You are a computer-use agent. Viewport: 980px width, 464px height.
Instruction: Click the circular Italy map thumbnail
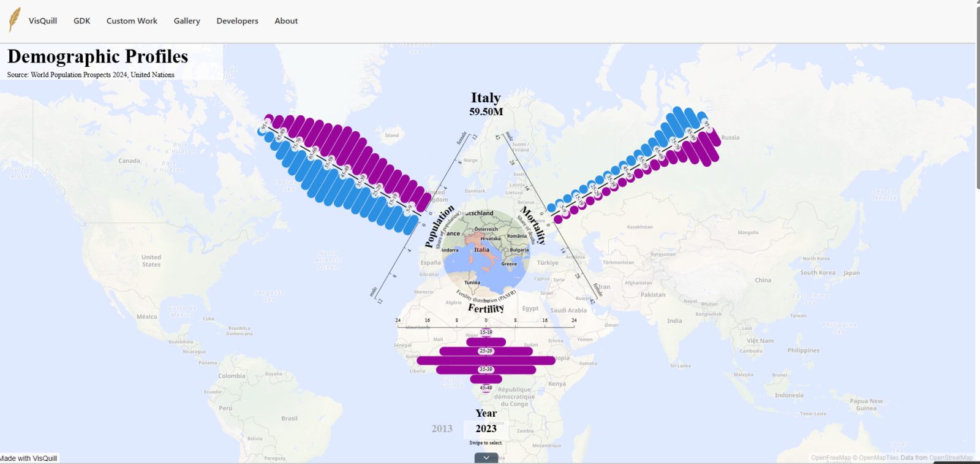pyautogui.click(x=486, y=253)
